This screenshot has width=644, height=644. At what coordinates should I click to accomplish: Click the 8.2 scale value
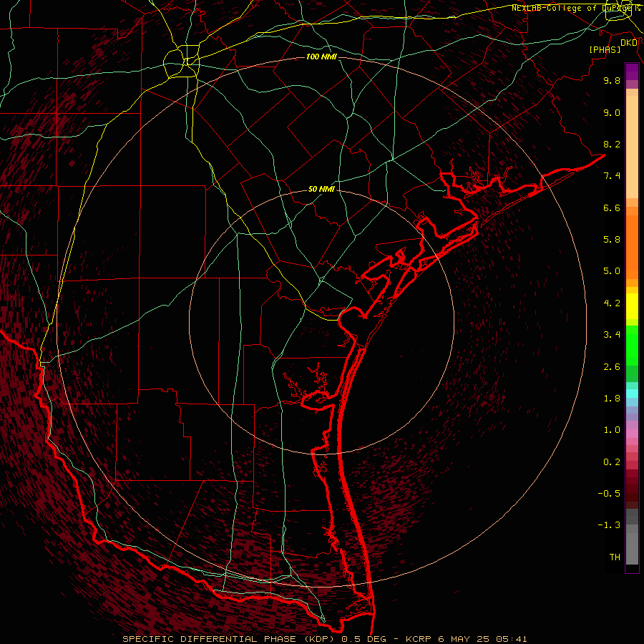(x=612, y=144)
